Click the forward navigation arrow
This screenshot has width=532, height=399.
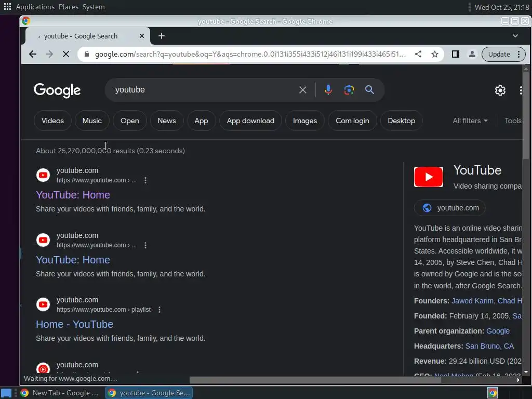pos(49,54)
